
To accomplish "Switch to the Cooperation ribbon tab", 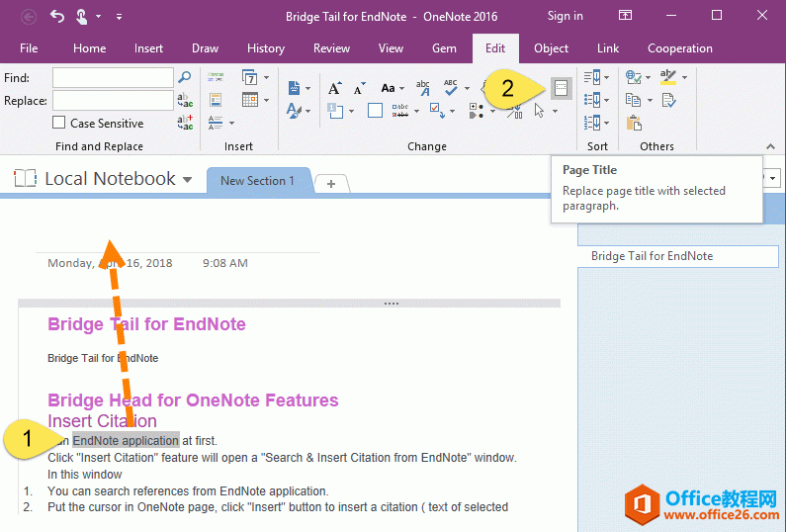I will point(679,48).
